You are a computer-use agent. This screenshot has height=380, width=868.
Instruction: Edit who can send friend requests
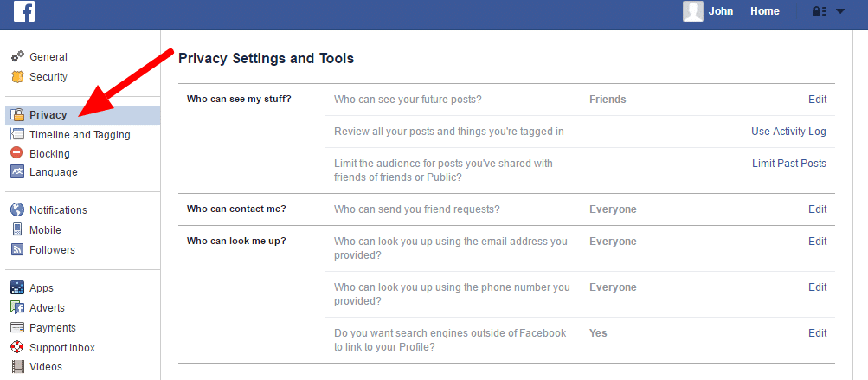pyautogui.click(x=817, y=209)
